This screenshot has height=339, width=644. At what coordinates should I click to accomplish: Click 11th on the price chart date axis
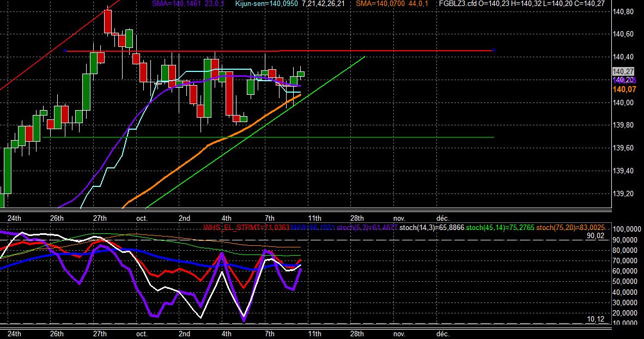click(314, 218)
